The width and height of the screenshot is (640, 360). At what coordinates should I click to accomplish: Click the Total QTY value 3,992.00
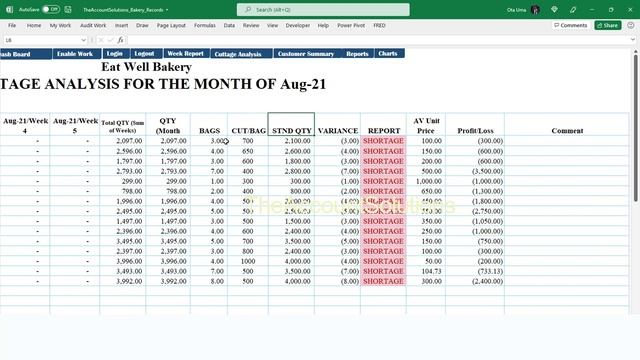point(123,281)
